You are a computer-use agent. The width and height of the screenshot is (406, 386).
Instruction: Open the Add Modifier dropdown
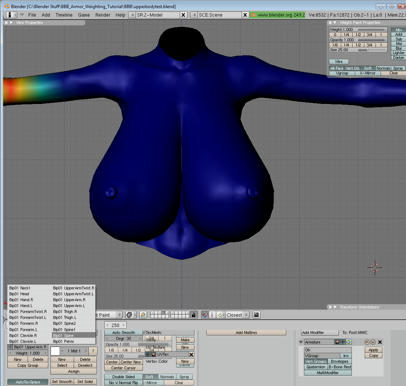tap(320, 333)
